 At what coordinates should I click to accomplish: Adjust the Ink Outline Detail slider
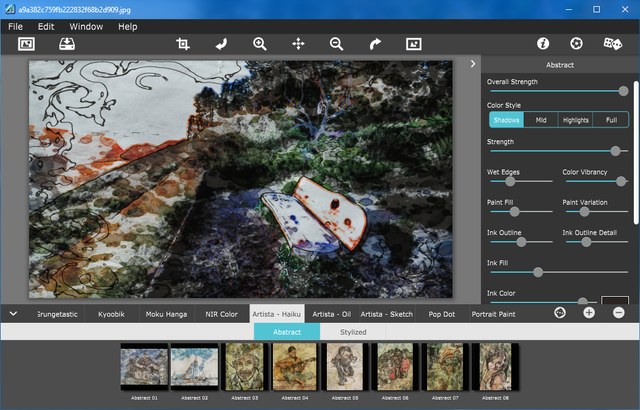click(586, 242)
